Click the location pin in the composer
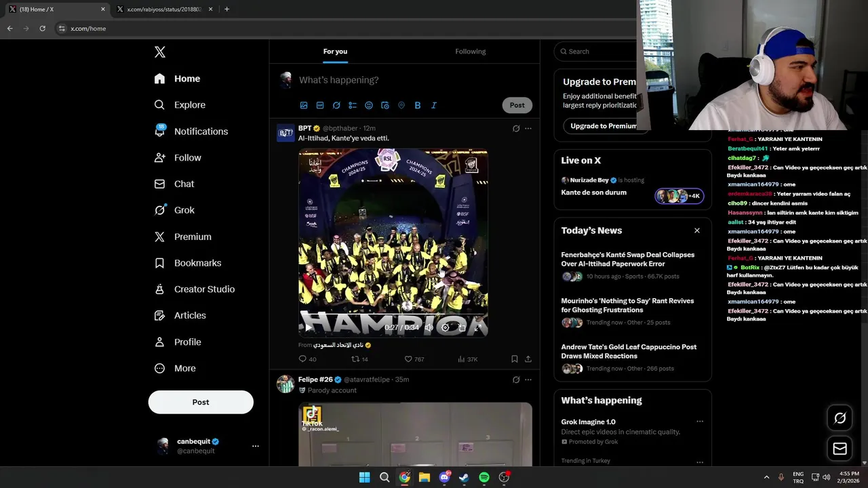The height and width of the screenshot is (488, 868). tap(401, 105)
